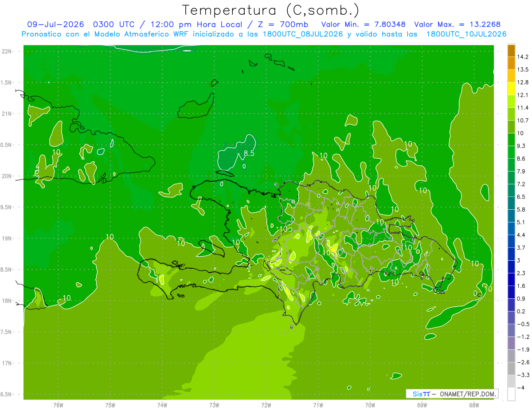The height and width of the screenshot is (411, 532).
Task: Click the "-4" colorbar value
Action: point(520,388)
